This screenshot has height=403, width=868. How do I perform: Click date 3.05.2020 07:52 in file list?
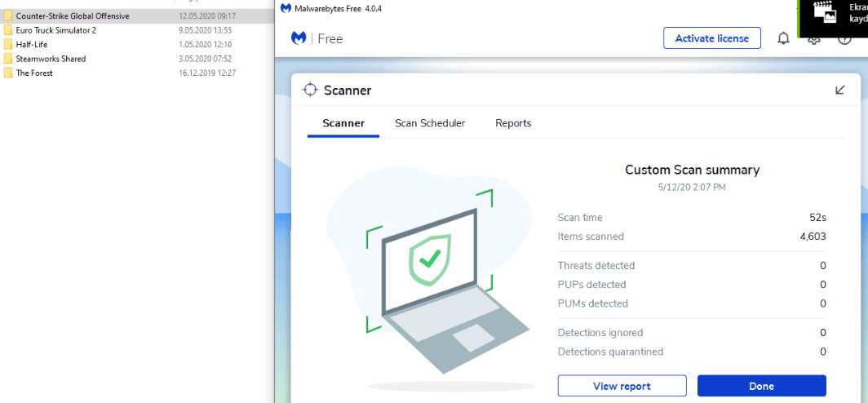click(x=205, y=59)
